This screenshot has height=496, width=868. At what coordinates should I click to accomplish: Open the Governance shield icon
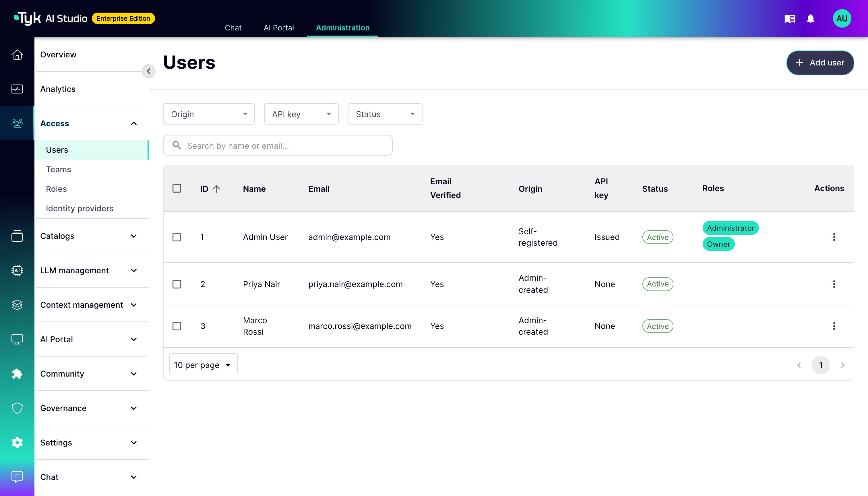coord(17,408)
